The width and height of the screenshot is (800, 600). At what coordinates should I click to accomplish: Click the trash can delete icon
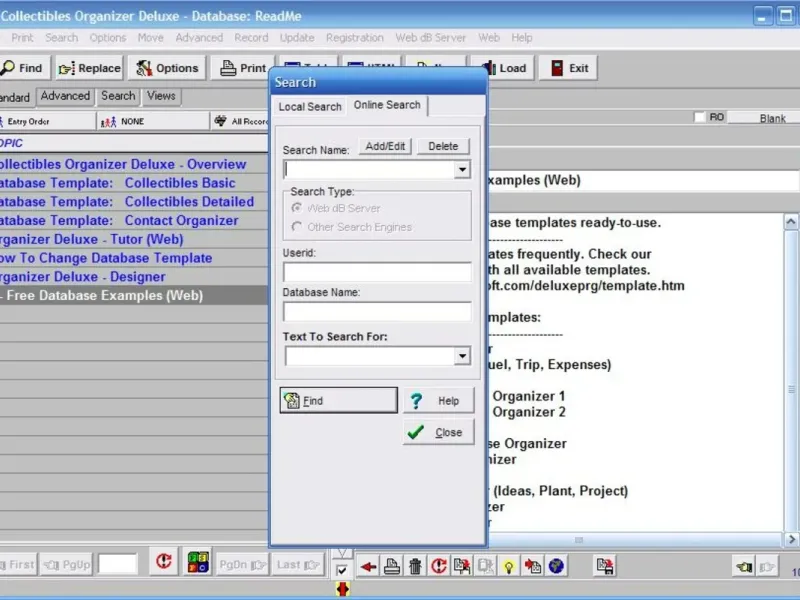415,566
